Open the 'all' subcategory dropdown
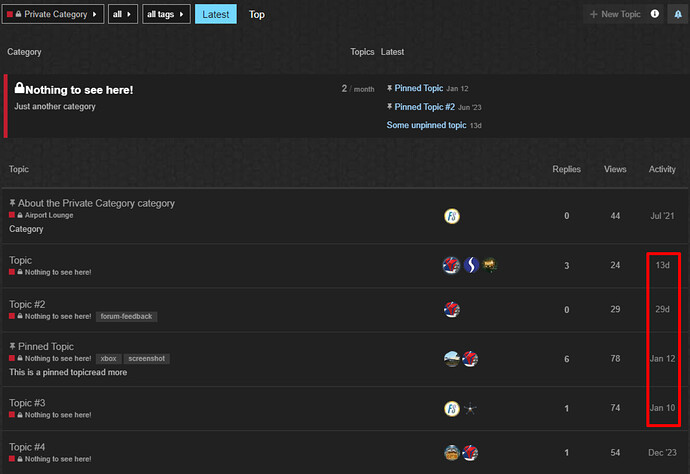This screenshot has width=690, height=474. [x=122, y=14]
